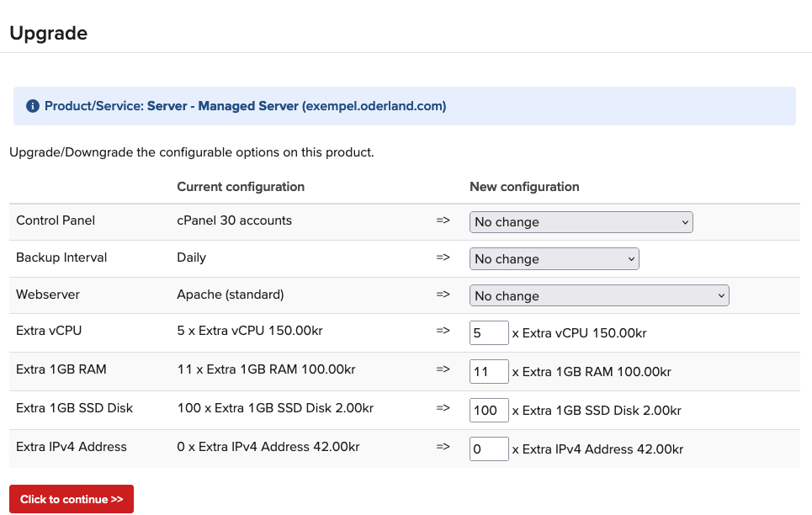Screen dimensions: 812x515
Task: Click the Extra IPv4 Address quantity input
Action: coord(489,449)
